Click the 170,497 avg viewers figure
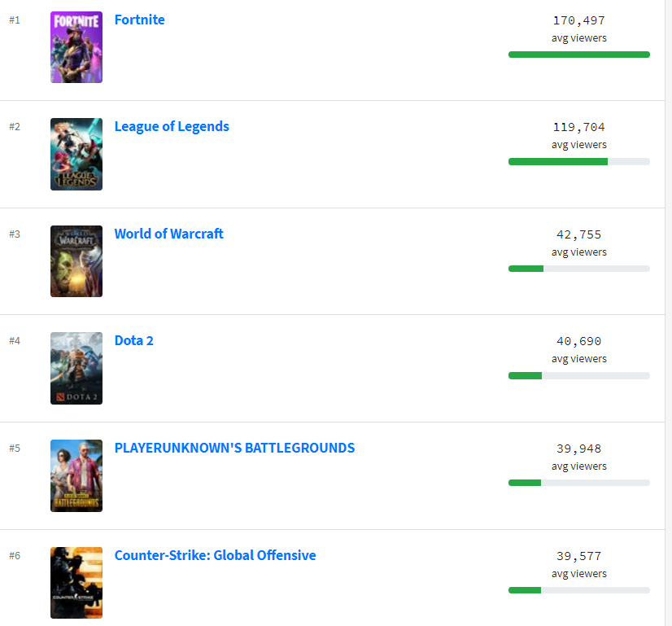This screenshot has width=672, height=626. click(578, 20)
